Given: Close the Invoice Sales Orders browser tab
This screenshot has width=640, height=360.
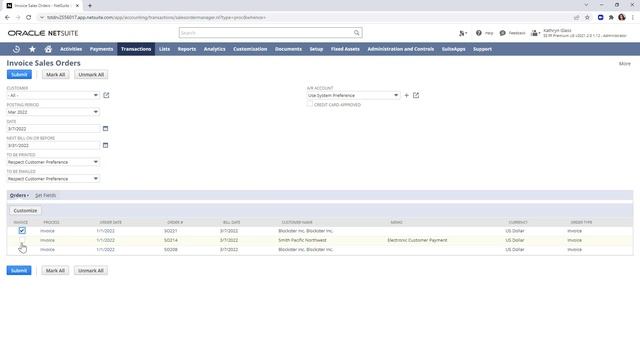Looking at the screenshot, I should pyautogui.click(x=77, y=6).
